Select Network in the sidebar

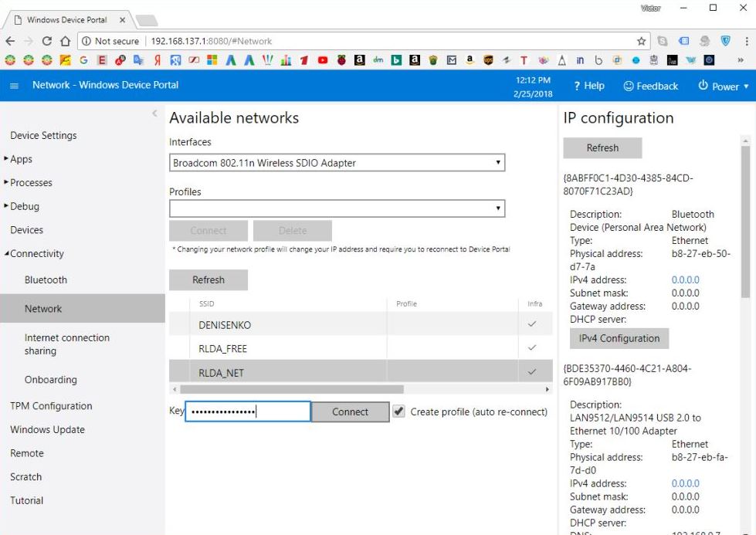83,309
